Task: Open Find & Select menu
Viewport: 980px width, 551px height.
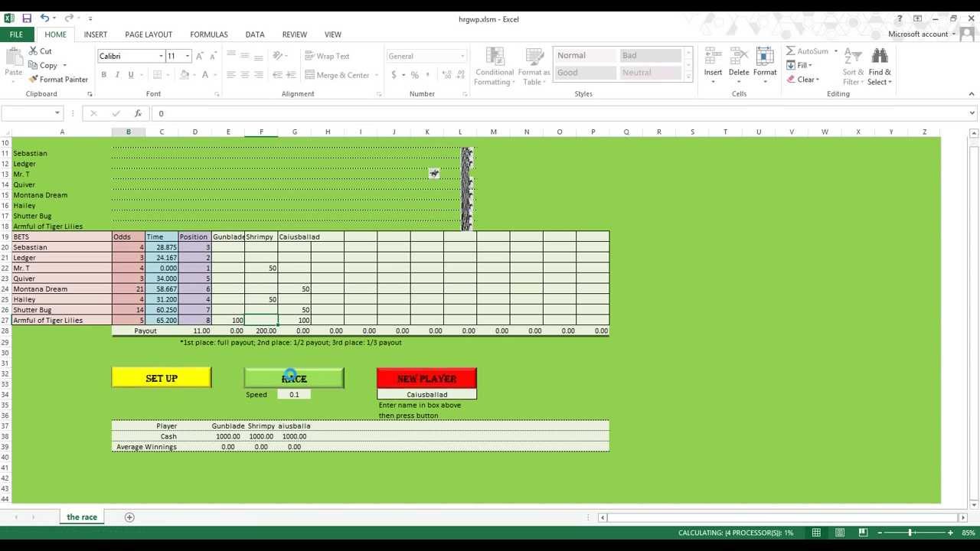Action: click(x=880, y=67)
